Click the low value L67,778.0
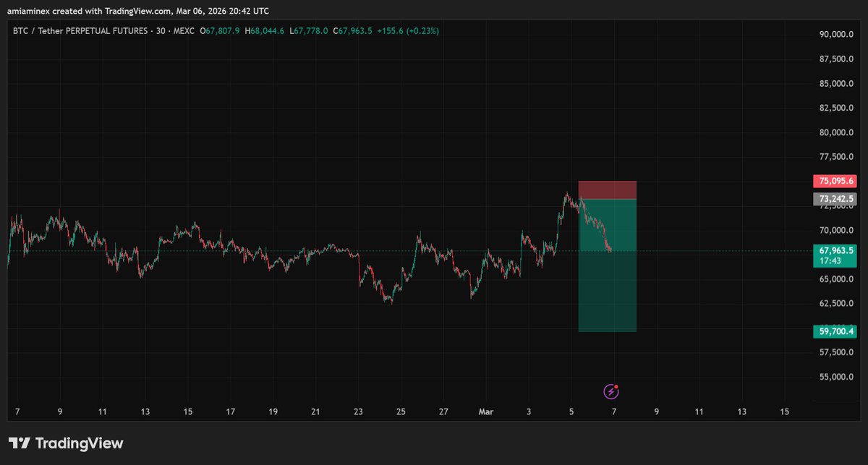The image size is (868, 465). pyautogui.click(x=309, y=31)
